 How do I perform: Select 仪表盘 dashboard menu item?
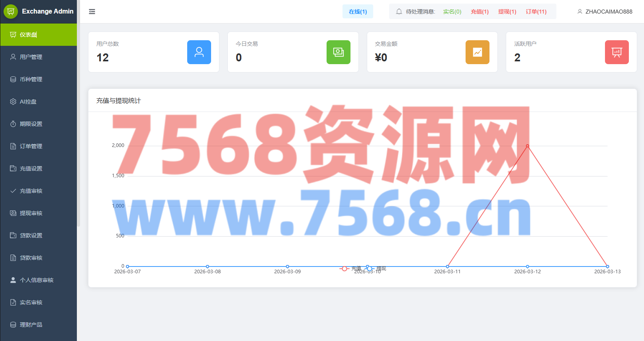[x=28, y=35]
